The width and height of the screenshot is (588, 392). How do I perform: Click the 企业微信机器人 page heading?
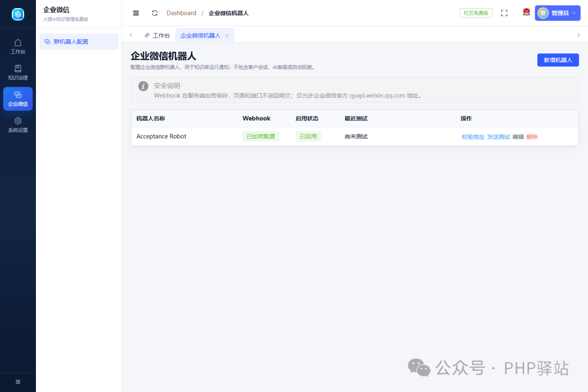163,56
